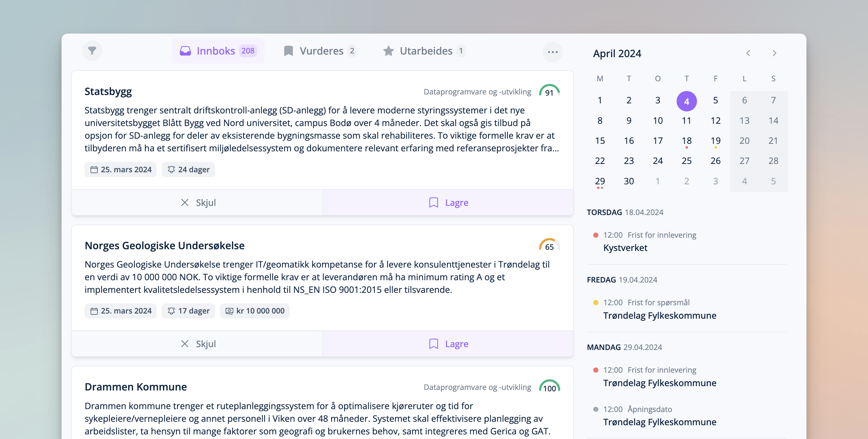Click the bookmark icon inside the Lagre button
The height and width of the screenshot is (439, 868).
(x=434, y=202)
